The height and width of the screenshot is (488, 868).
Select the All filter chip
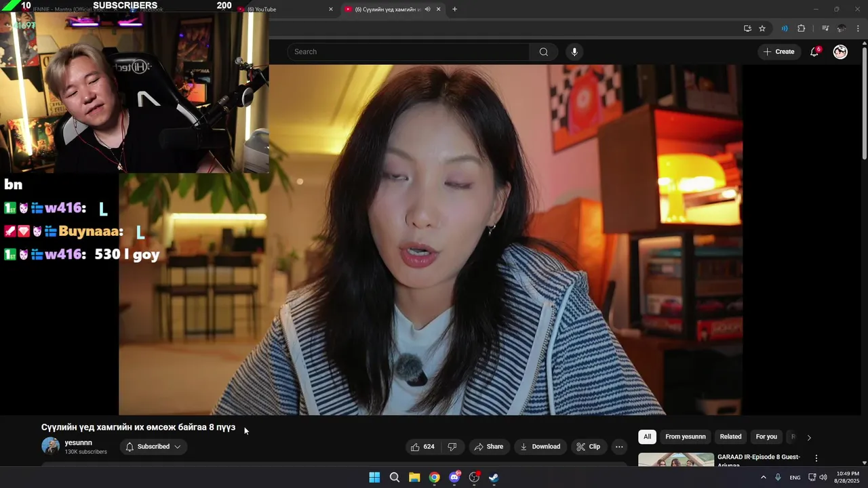pyautogui.click(x=647, y=436)
